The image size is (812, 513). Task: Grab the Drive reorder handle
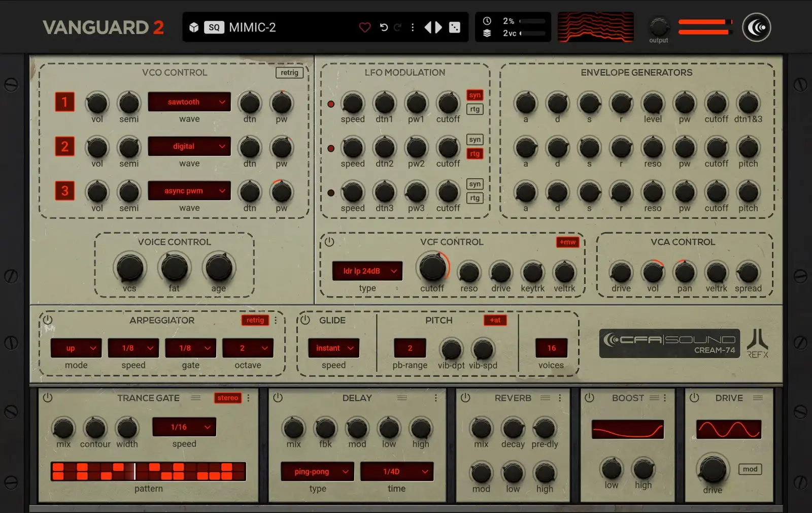pyautogui.click(x=758, y=398)
